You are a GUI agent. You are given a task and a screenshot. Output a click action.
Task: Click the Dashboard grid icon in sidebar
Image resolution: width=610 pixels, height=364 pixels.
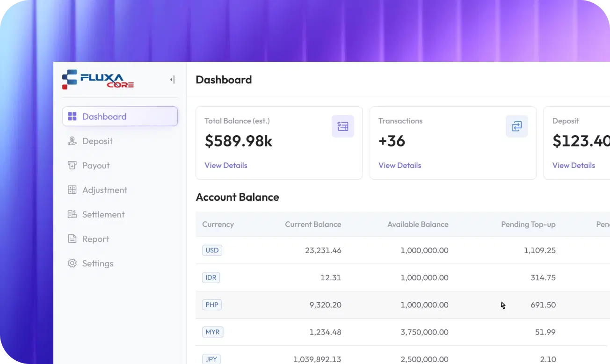tap(72, 116)
